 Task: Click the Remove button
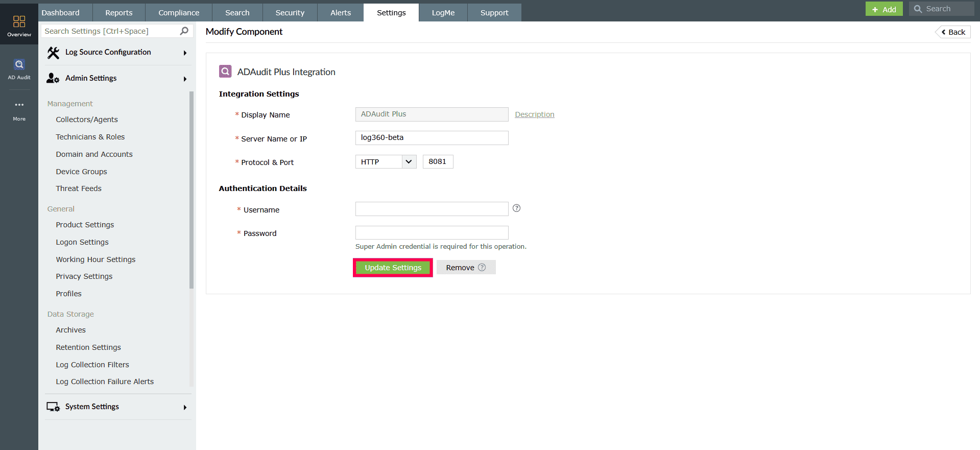(x=466, y=268)
